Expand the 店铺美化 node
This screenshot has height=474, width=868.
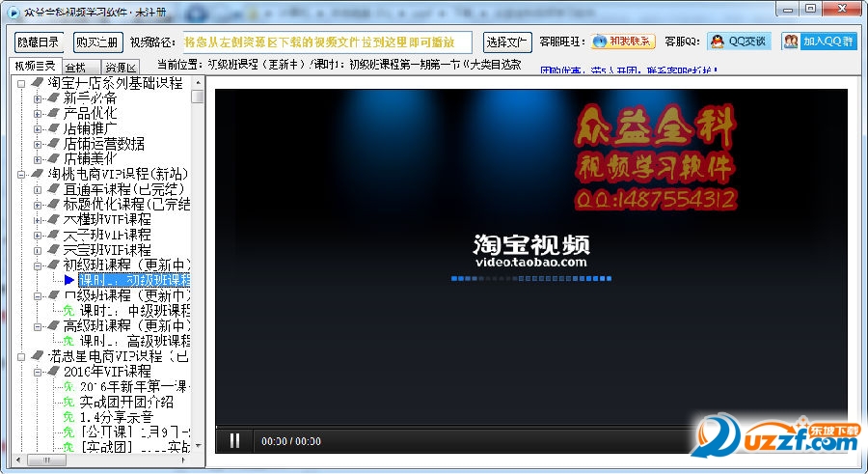pos(37,159)
